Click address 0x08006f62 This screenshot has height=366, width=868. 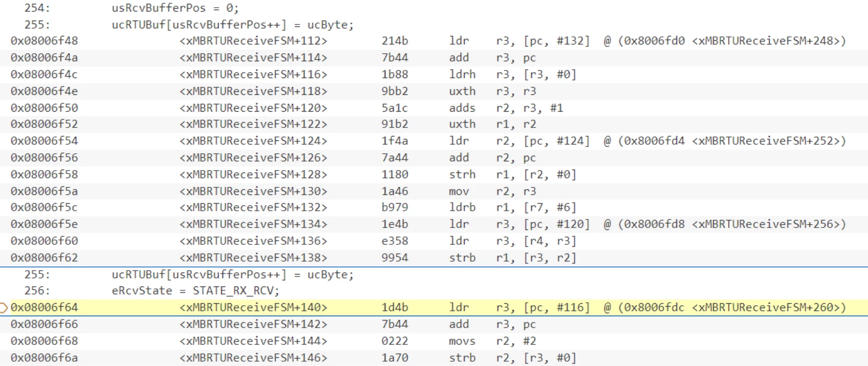(44, 258)
